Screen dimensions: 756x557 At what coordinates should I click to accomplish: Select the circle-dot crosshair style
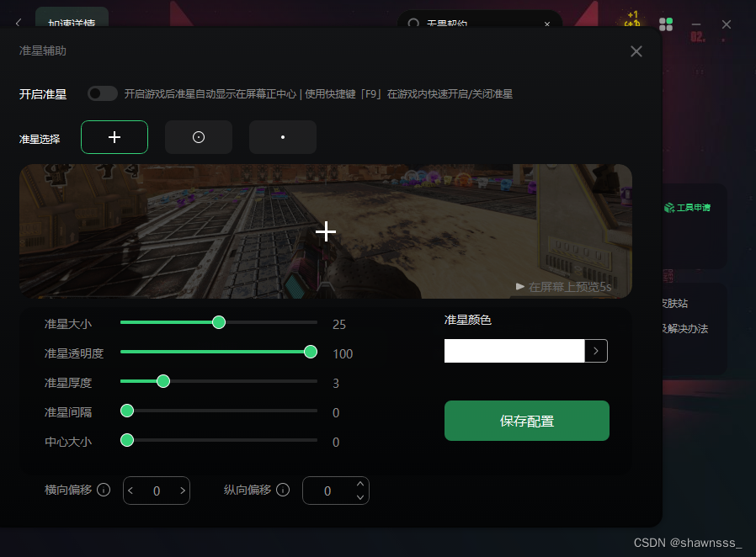199,137
